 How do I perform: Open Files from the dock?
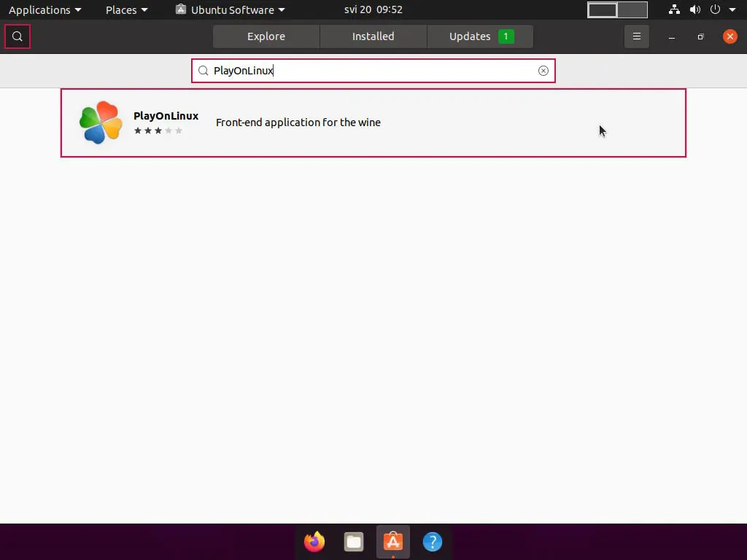pos(354,542)
